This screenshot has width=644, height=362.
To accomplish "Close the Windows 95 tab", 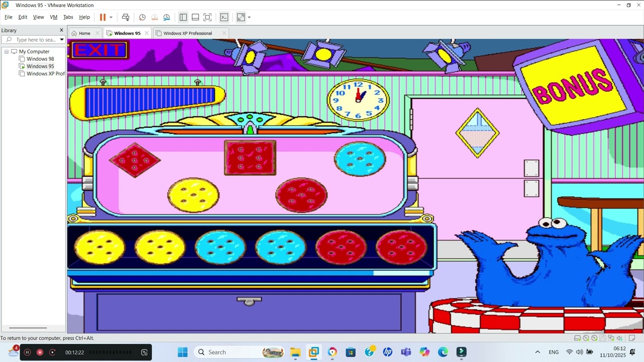I will [x=147, y=33].
